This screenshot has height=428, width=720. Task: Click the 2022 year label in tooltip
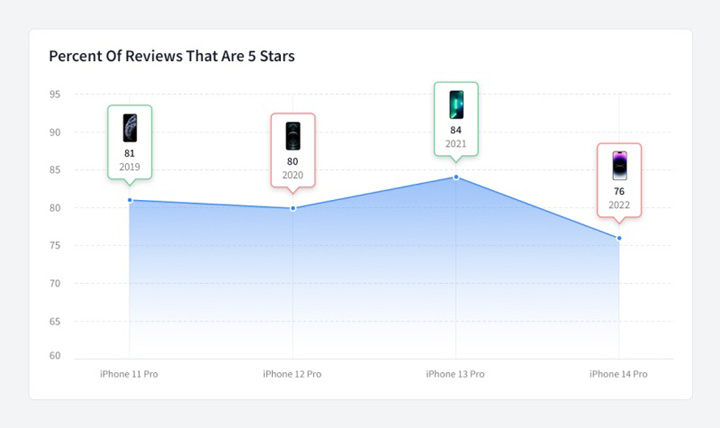point(619,204)
